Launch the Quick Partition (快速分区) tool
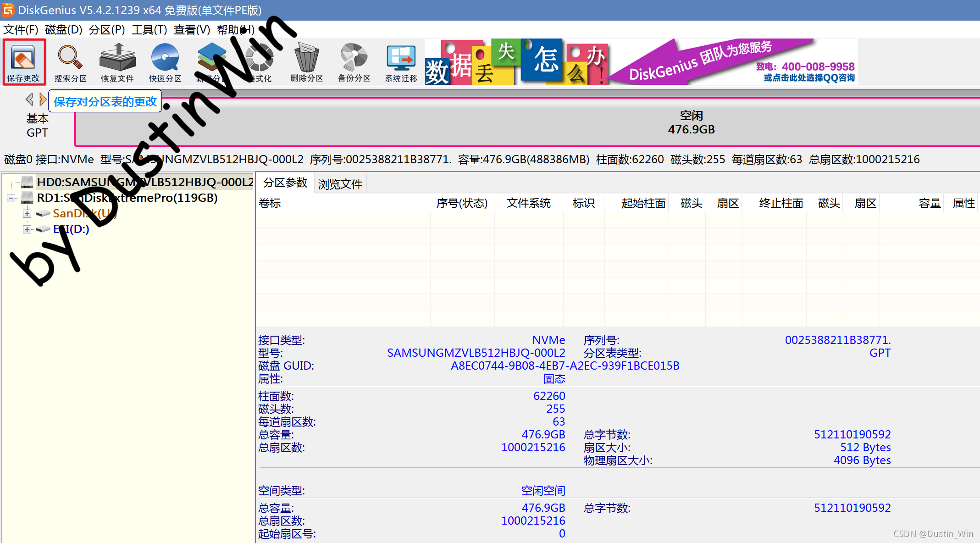980x543 pixels. click(165, 62)
